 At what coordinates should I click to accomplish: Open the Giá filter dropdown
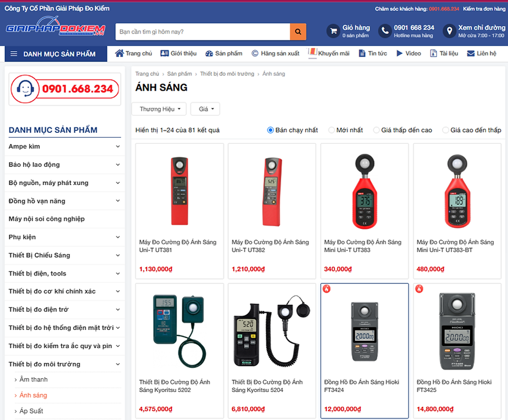[x=205, y=109]
